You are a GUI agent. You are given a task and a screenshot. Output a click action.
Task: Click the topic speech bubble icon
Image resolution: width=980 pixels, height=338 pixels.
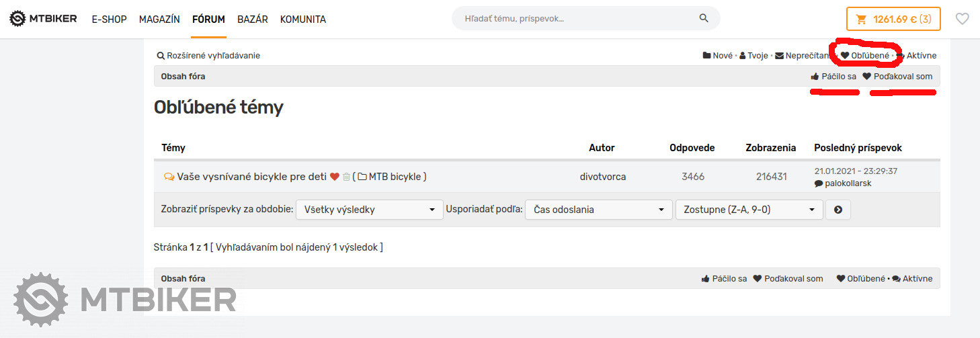169,177
